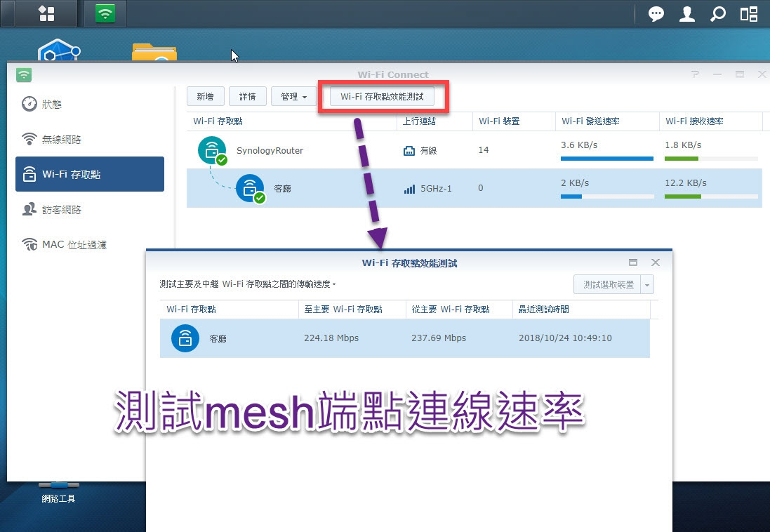Click the SynologyRouter access point icon

tap(213, 150)
